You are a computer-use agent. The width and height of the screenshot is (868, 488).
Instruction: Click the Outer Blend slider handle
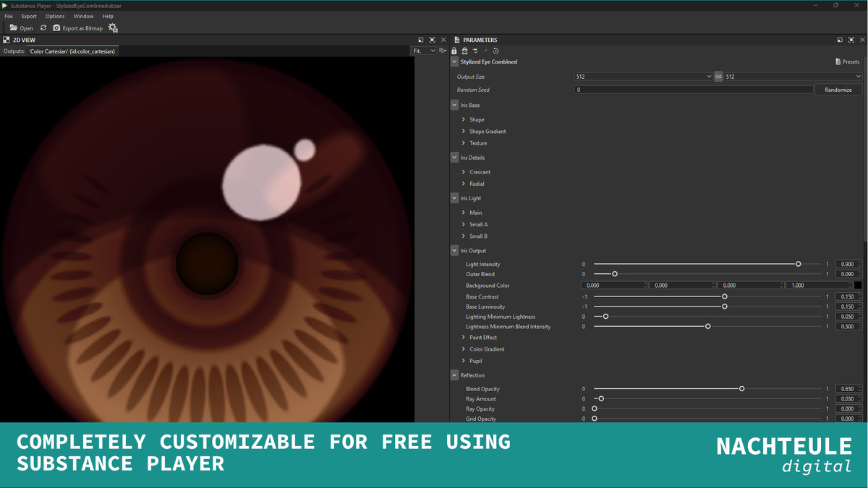[615, 274]
